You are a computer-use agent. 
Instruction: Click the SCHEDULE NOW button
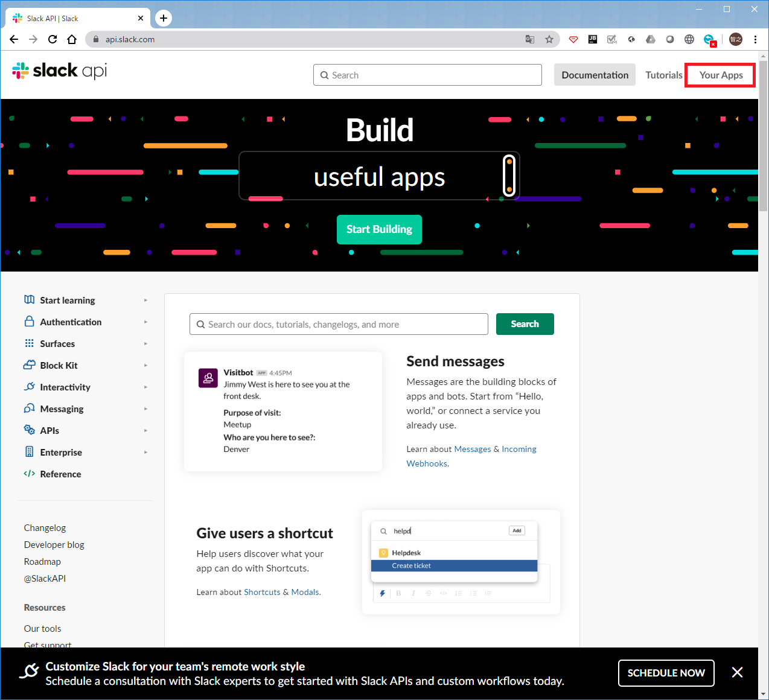666,673
